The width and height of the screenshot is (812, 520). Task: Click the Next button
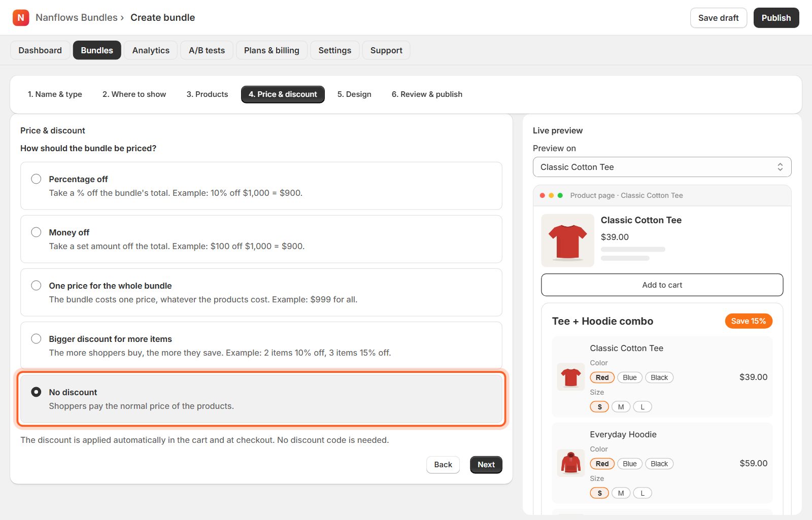[x=486, y=465]
